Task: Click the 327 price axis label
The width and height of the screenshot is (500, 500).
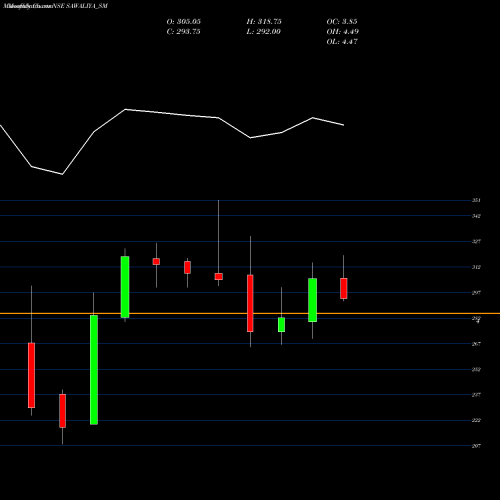Action: (476, 241)
